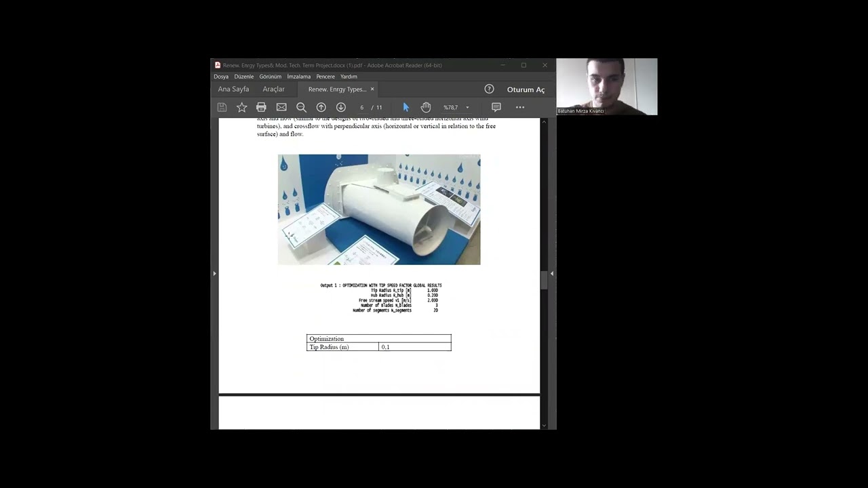Open the Dosya menu
868x488 pixels.
[221, 77]
